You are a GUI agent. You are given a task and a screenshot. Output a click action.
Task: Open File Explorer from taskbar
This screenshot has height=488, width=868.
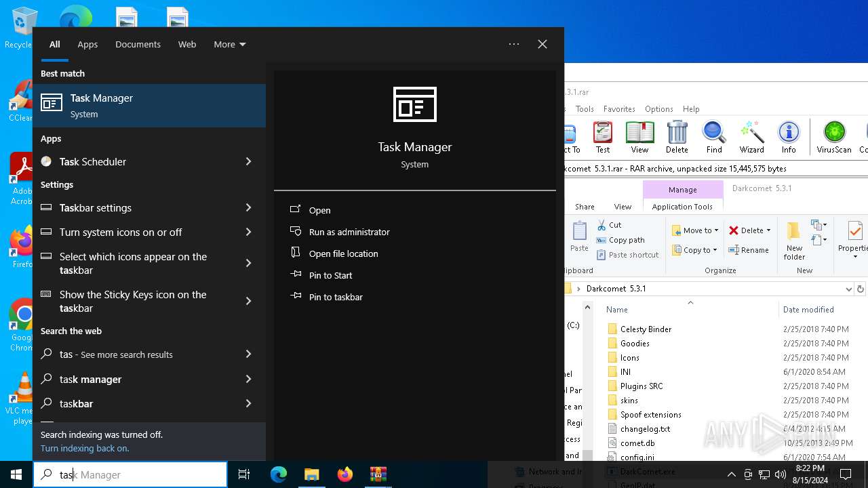pos(311,474)
